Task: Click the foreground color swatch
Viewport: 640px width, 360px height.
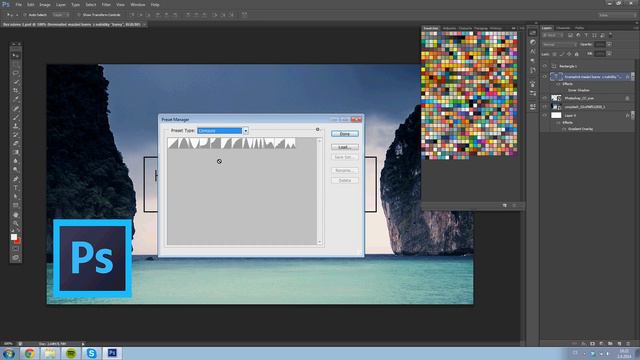Action: point(14,237)
